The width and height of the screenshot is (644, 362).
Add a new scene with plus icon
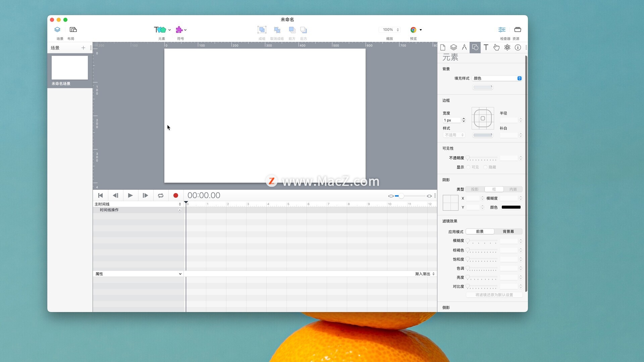83,48
